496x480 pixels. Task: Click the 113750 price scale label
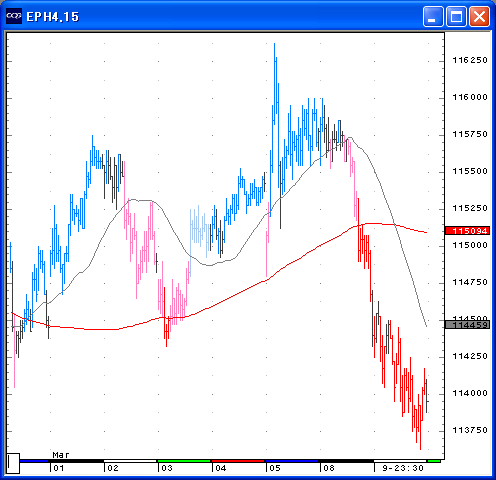tap(470, 430)
